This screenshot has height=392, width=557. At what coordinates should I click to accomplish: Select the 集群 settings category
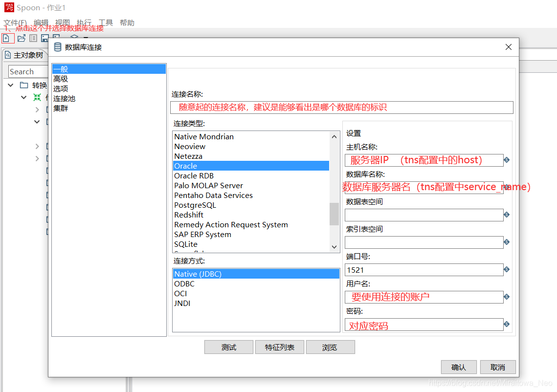[109, 109]
